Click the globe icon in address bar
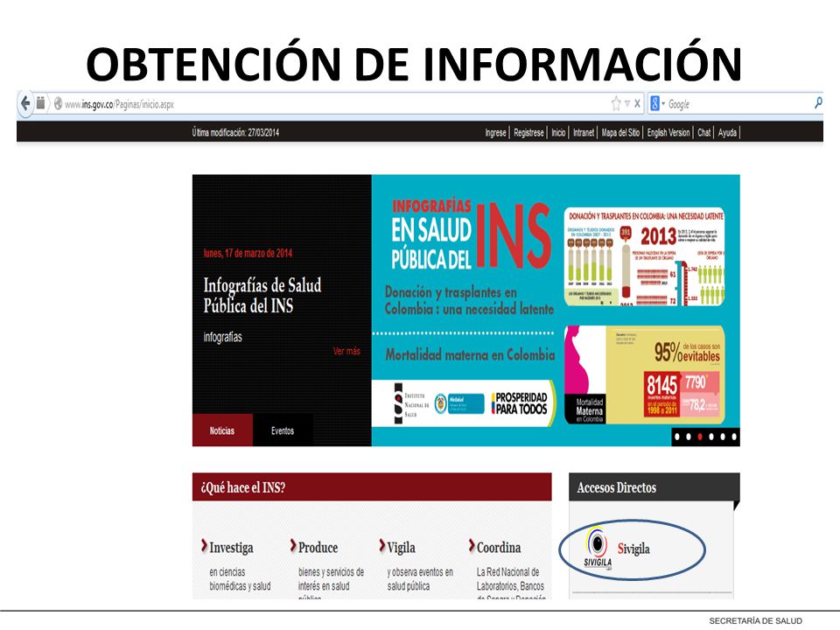This screenshot has height=630, width=840. [58, 104]
